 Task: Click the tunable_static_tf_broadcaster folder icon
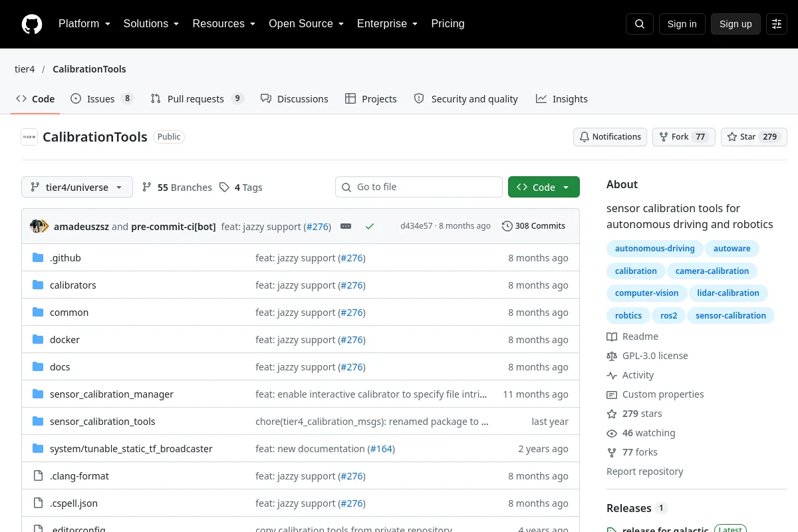(x=38, y=449)
